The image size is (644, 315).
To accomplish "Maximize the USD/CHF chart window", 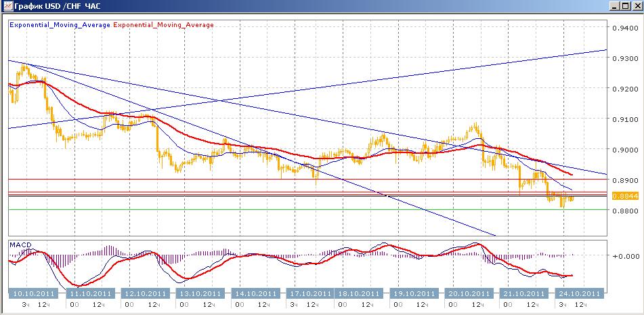I will (624, 6).
